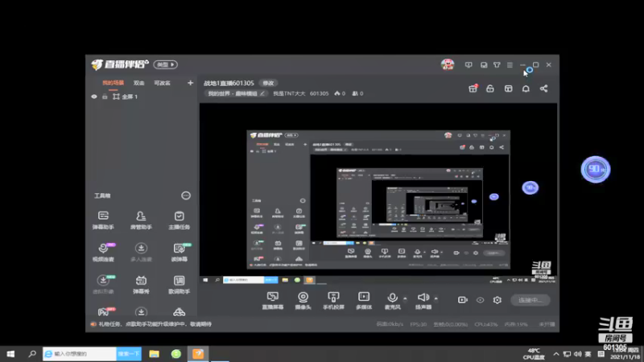Image resolution: width=644 pixels, height=362 pixels.
Task: Switch to the 可改名 scene tab
Action: (162, 83)
